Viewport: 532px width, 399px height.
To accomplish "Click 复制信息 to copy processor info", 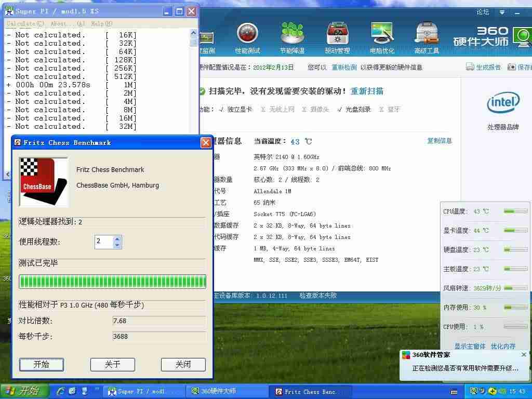I will [x=440, y=140].
